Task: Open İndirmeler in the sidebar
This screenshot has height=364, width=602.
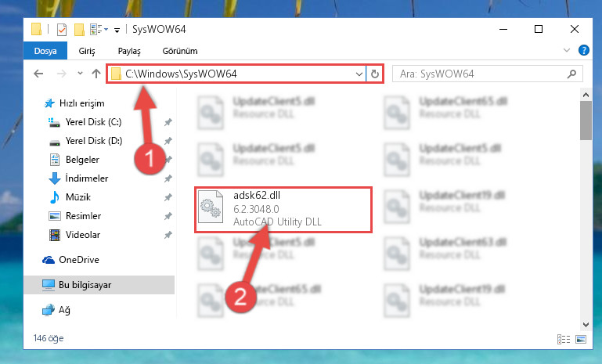Action: click(87, 178)
